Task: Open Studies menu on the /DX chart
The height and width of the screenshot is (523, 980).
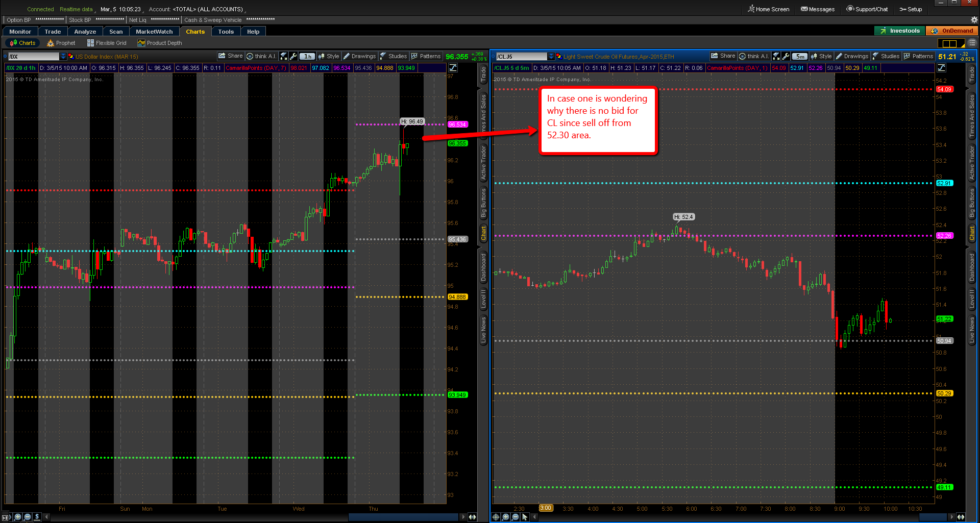Action: point(394,56)
